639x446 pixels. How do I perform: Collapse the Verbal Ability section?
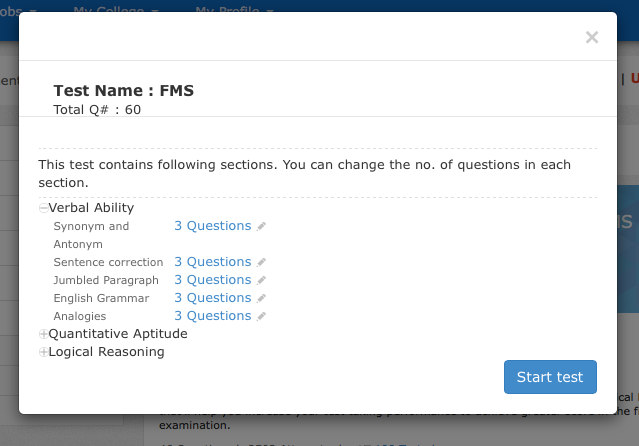(x=43, y=208)
